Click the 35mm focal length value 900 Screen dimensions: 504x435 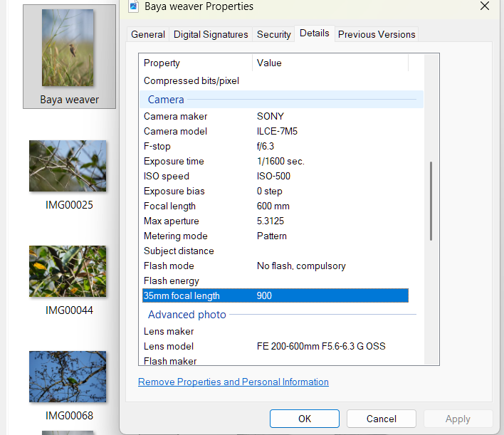pyautogui.click(x=265, y=295)
